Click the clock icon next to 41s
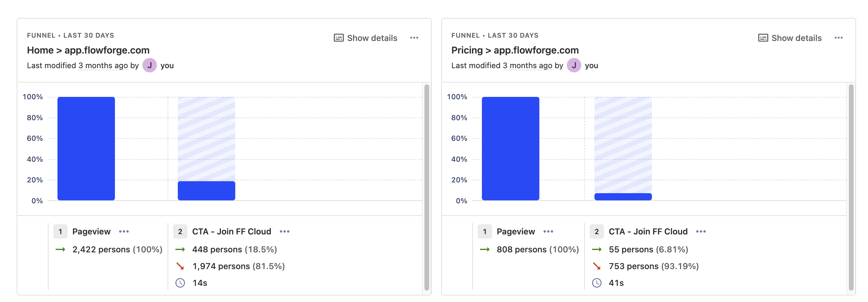Screen dimensions: 868x302 pyautogui.click(x=597, y=283)
